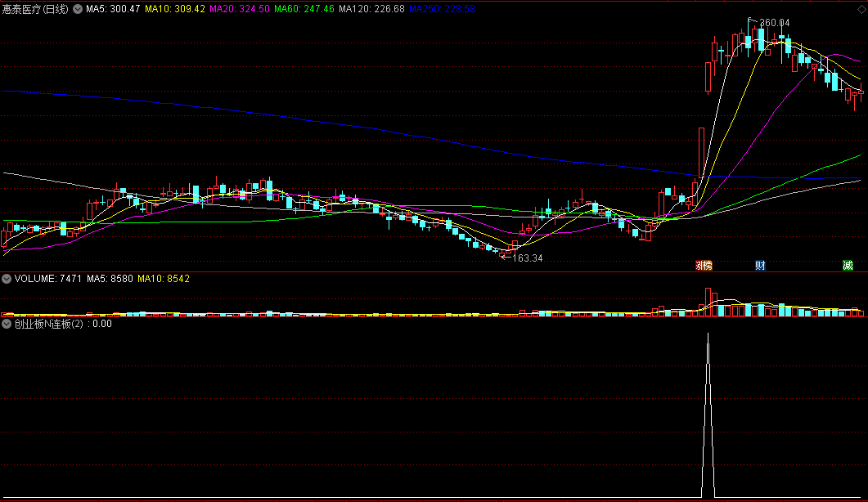Click the 创业板N连板(2) indicator name

[x=49, y=324]
